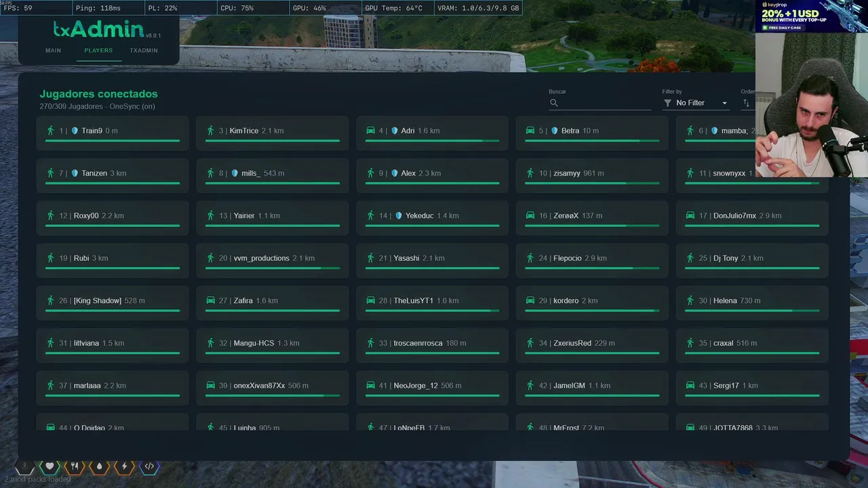Click the fork-and-knife hunger HUD hexagon
This screenshot has width=868, height=488.
pyautogui.click(x=75, y=466)
